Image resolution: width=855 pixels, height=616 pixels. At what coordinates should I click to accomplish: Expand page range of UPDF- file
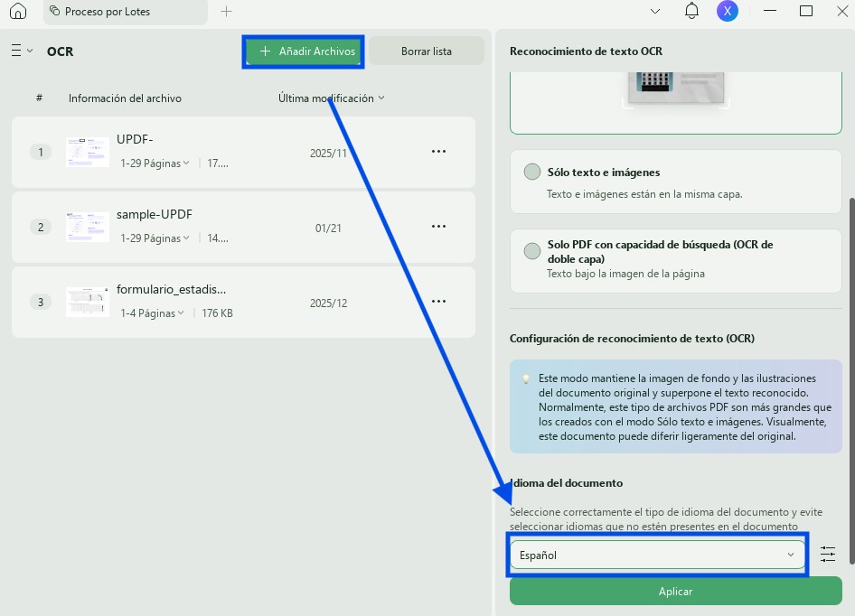tap(155, 163)
